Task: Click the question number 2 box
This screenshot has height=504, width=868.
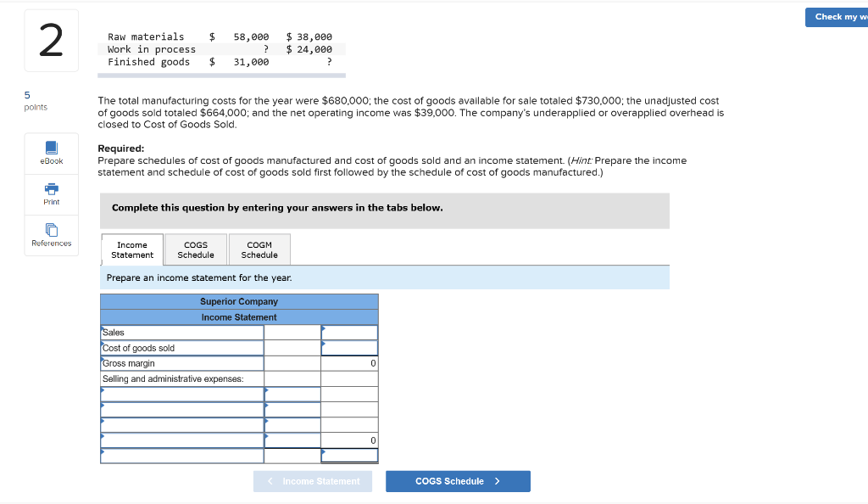Action: (52, 41)
